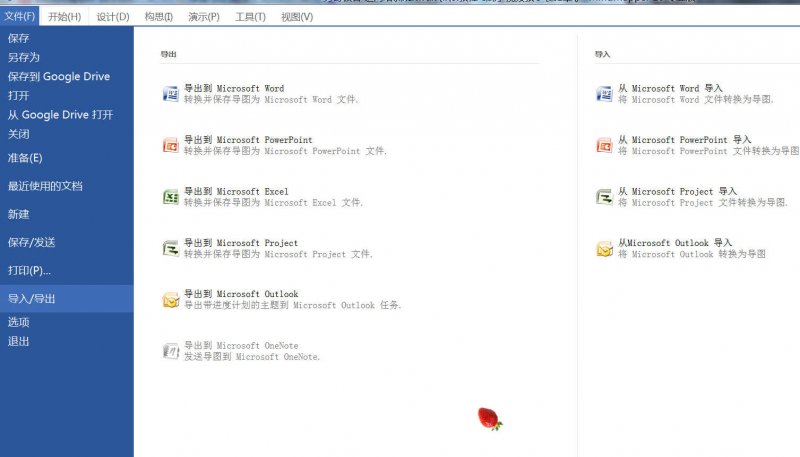Click 从 Microsoft Project 导入 title
The height and width of the screenshot is (457, 800).
pos(678,192)
